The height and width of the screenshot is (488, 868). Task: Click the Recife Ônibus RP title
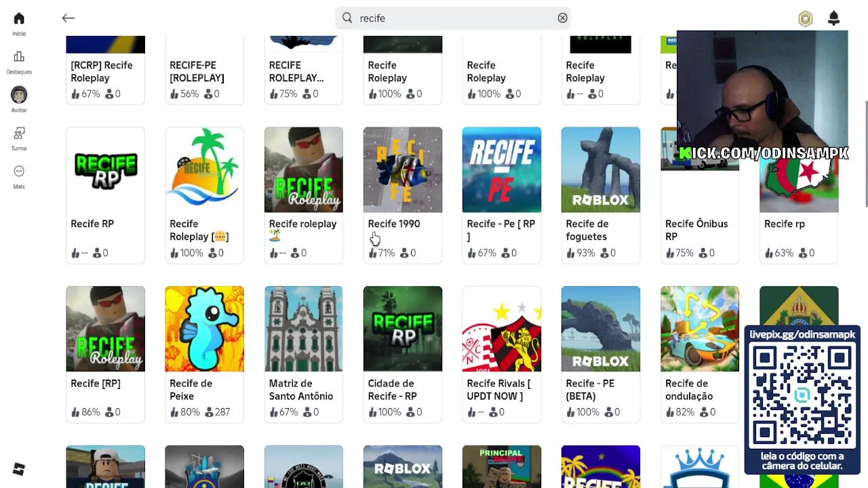(696, 230)
